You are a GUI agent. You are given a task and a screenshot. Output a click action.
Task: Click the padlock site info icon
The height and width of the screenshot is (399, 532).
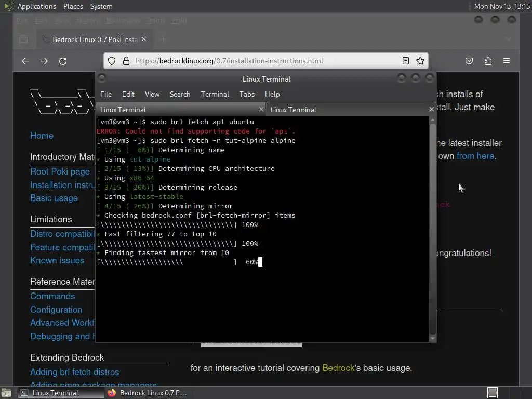(126, 61)
